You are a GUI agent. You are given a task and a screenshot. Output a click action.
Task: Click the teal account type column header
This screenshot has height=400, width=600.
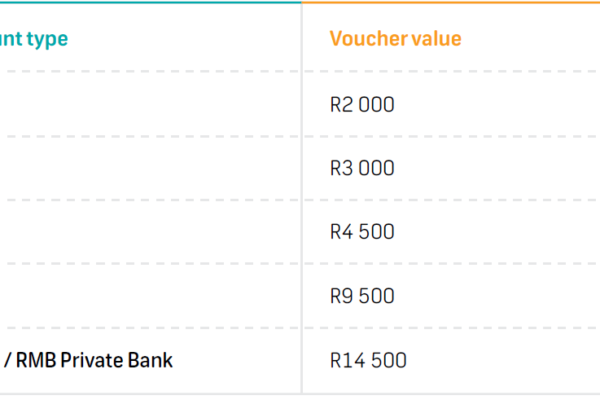(x=34, y=39)
